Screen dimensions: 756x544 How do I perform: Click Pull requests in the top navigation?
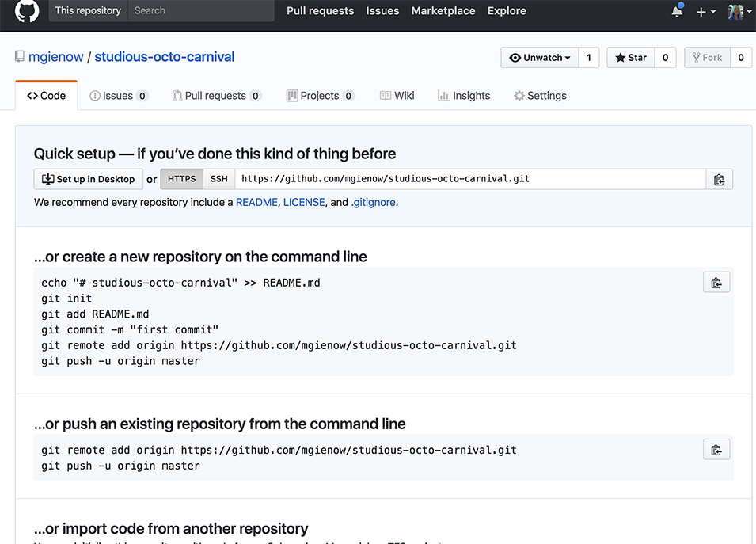tap(320, 10)
